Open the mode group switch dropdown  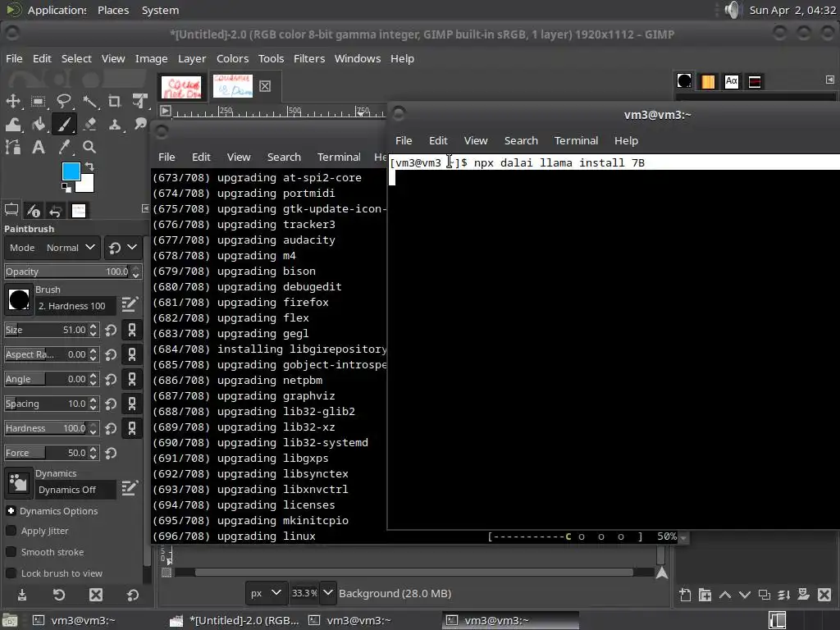pos(123,248)
